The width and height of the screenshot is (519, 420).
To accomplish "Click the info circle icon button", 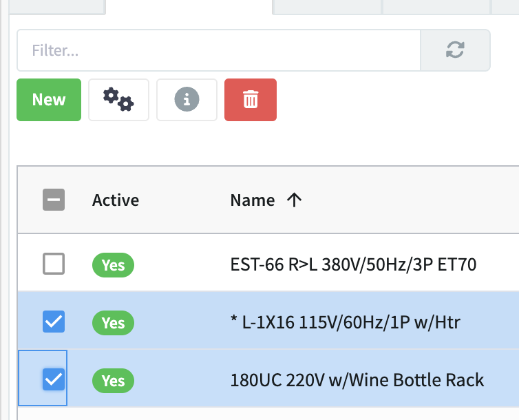I will (187, 100).
